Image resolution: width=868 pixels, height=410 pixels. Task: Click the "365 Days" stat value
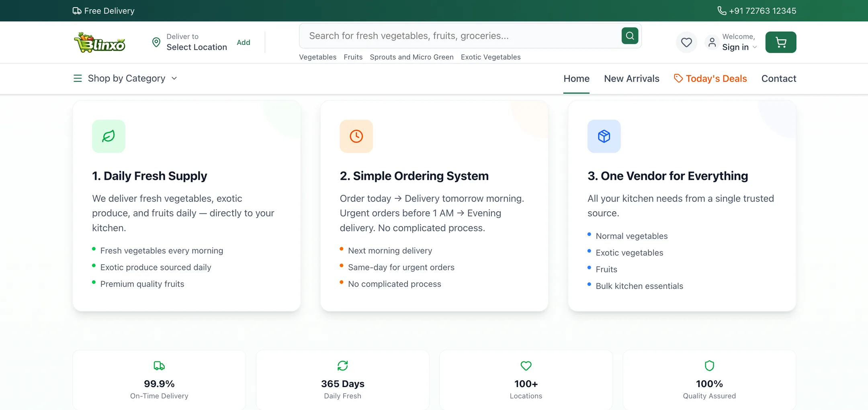(x=343, y=384)
